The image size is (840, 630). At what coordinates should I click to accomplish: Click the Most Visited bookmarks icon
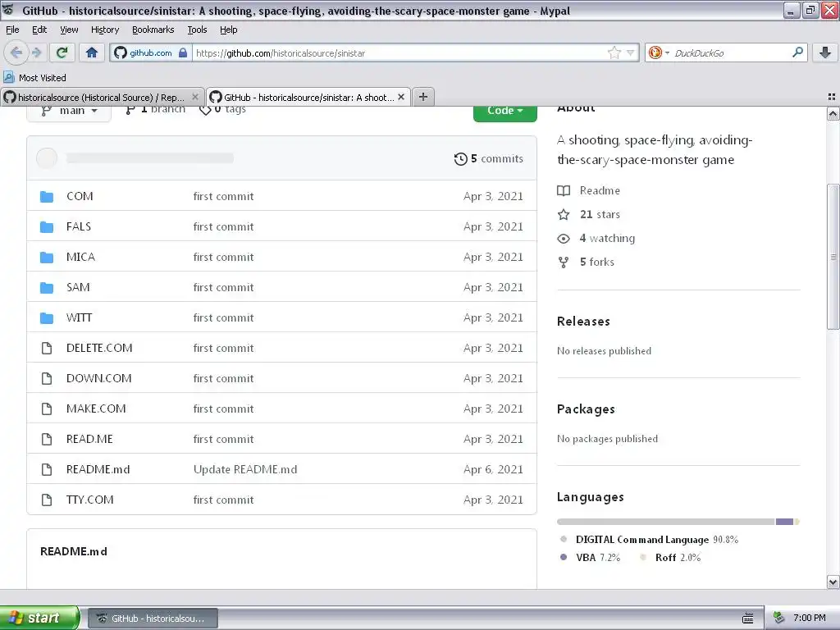(x=9, y=77)
